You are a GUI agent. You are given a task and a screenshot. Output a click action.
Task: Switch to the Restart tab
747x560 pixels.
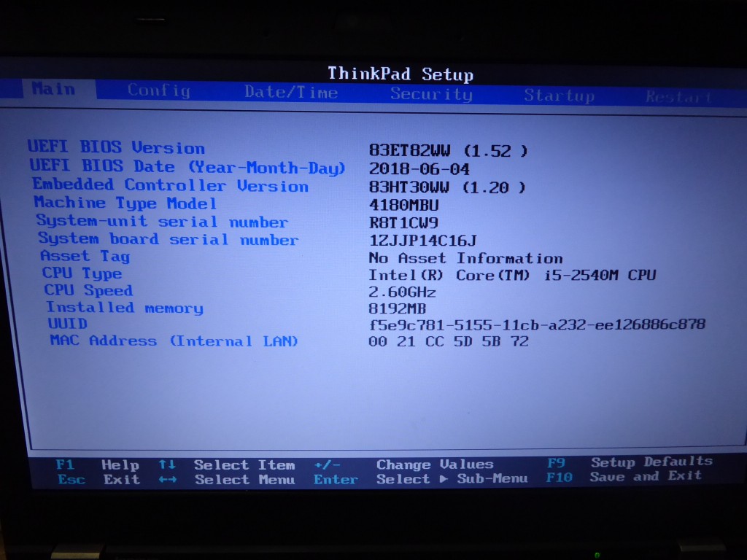[x=678, y=97]
